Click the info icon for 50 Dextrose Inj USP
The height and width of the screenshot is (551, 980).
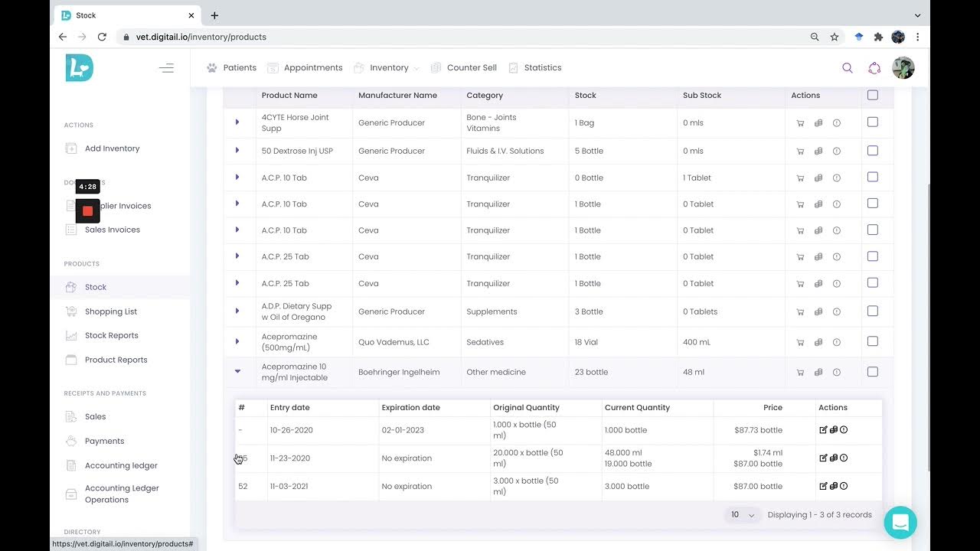coord(836,152)
